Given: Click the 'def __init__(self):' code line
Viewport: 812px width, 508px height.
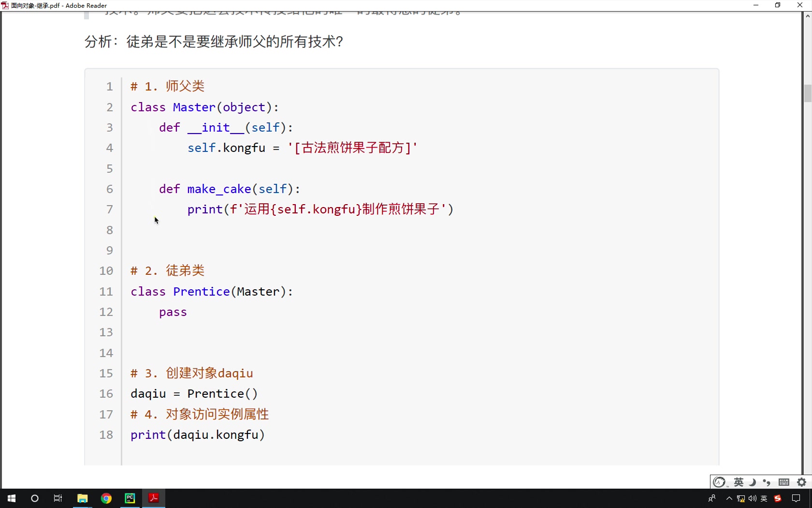Looking at the screenshot, I should coord(226,127).
